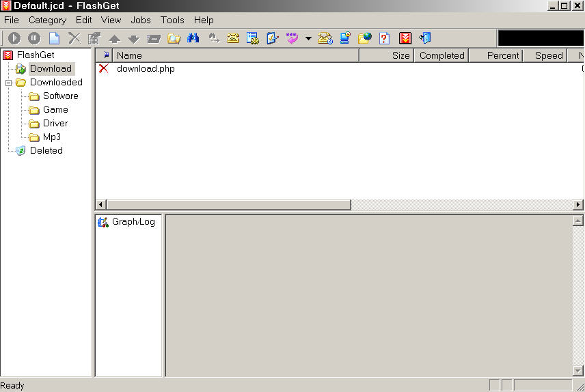Maximize the FlashGet window
Viewport: 585px width, 392px height.
564,5
